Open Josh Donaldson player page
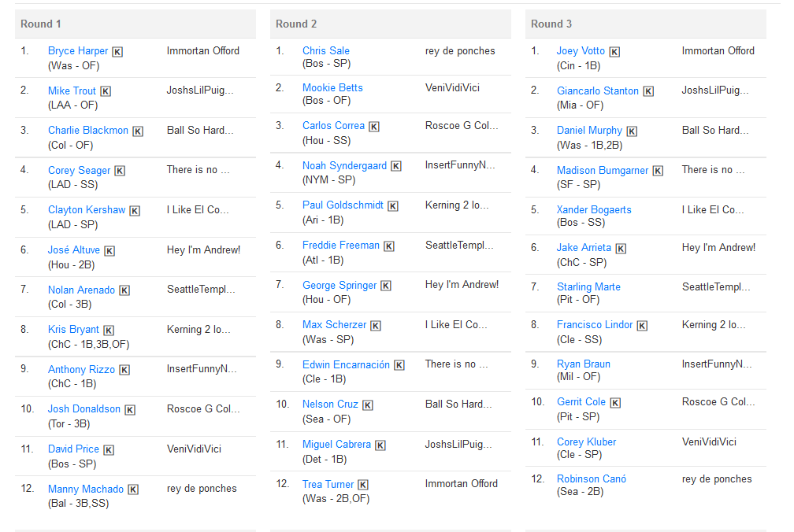Viewport: 794px width, 532px height. (x=84, y=408)
